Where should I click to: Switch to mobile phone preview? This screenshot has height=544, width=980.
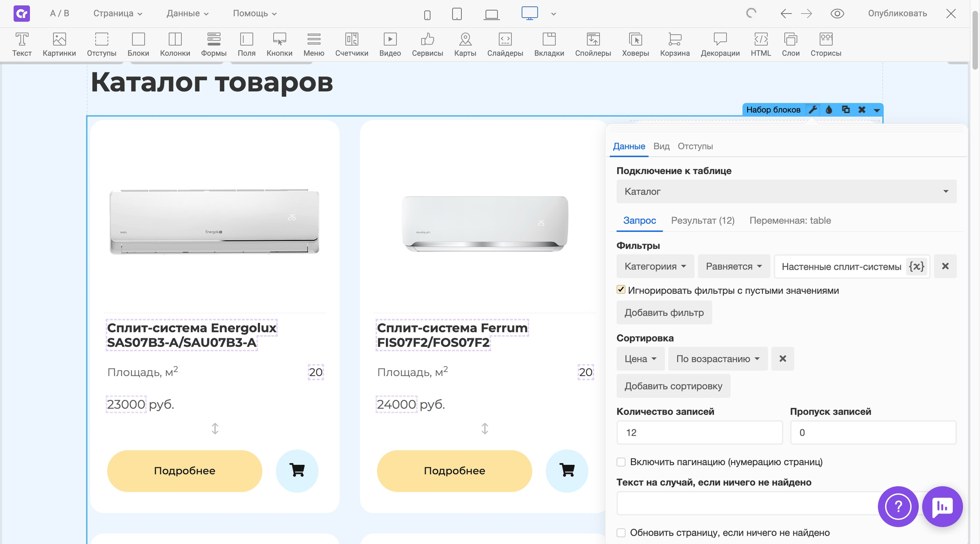tap(427, 15)
